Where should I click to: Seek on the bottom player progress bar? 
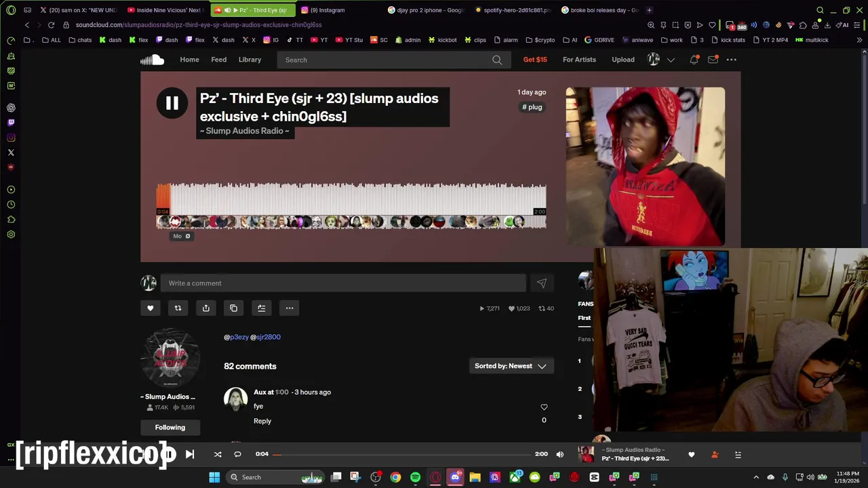click(x=402, y=454)
